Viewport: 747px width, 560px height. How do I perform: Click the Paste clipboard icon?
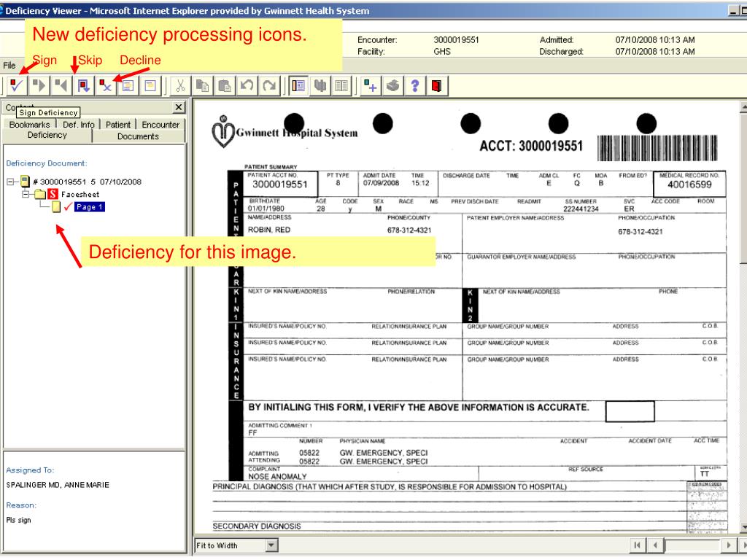point(225,86)
